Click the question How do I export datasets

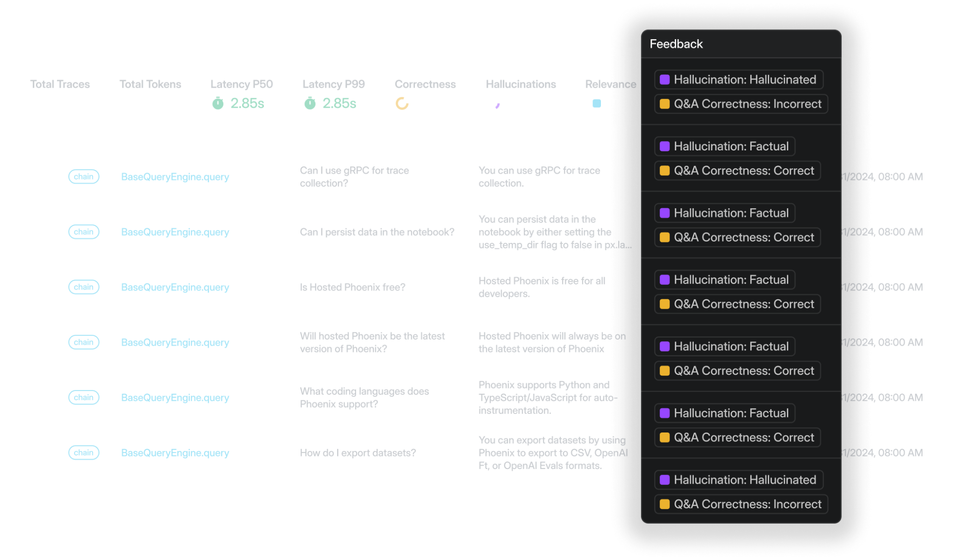click(357, 453)
